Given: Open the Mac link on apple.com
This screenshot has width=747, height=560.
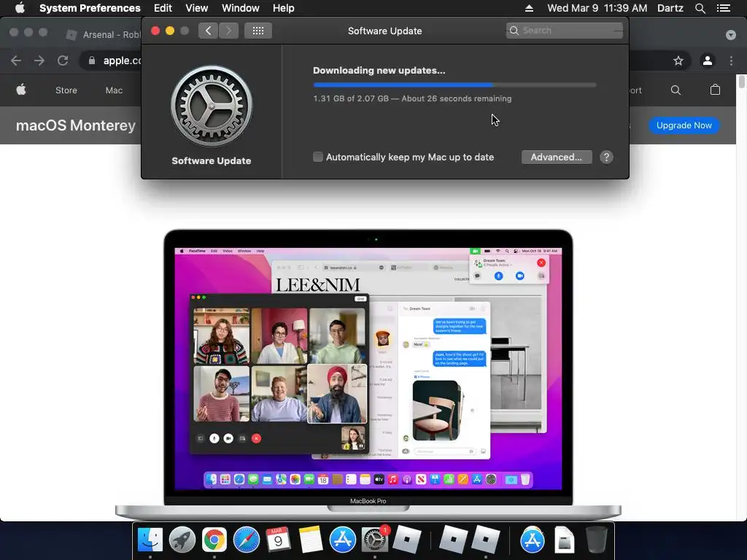Looking at the screenshot, I should pyautogui.click(x=114, y=90).
